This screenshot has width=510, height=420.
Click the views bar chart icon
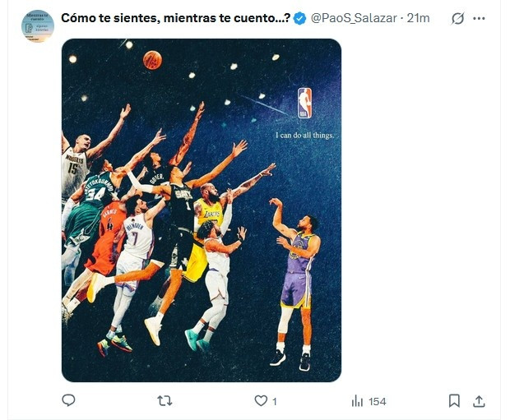(357, 400)
